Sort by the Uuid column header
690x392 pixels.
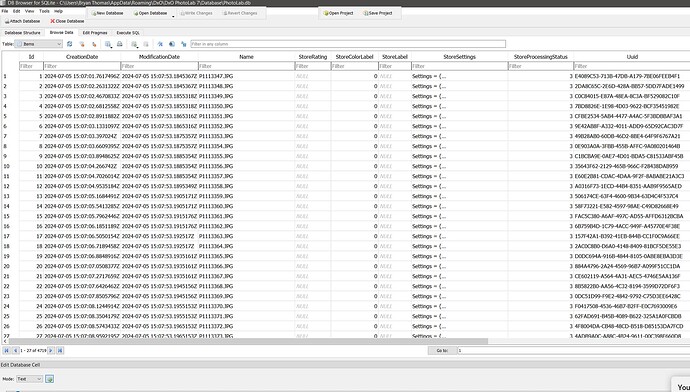(x=632, y=57)
